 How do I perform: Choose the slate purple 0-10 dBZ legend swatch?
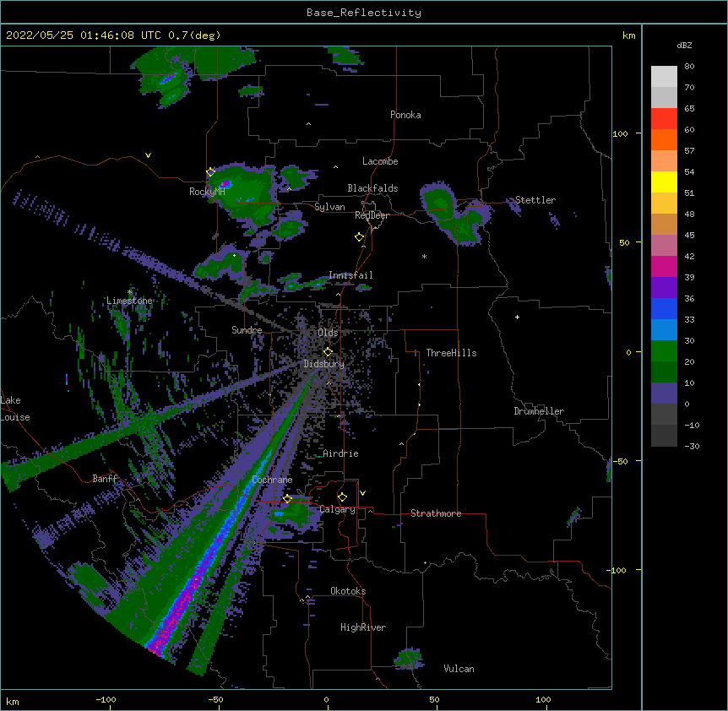point(664,393)
